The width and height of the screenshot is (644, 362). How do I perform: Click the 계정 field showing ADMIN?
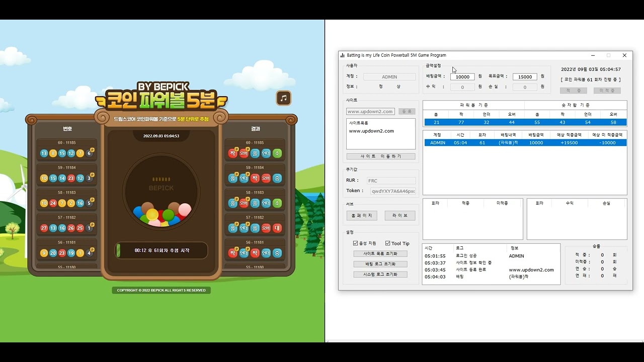[389, 77]
